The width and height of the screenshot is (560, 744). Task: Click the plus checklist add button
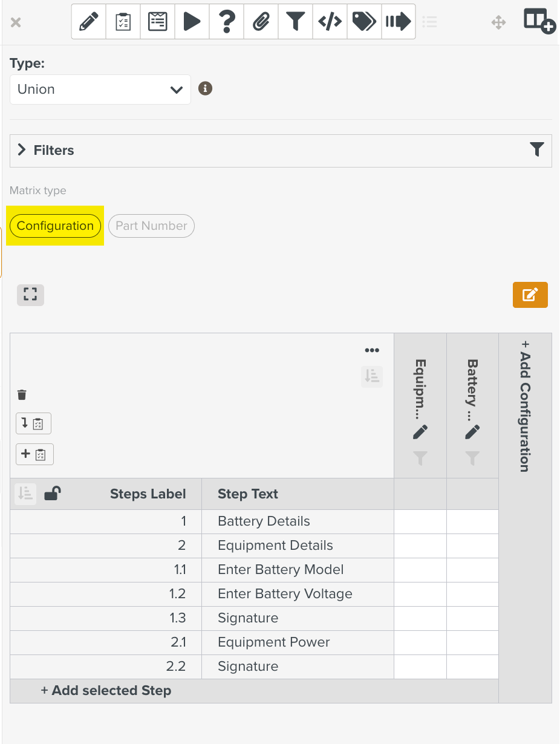pyautogui.click(x=34, y=454)
